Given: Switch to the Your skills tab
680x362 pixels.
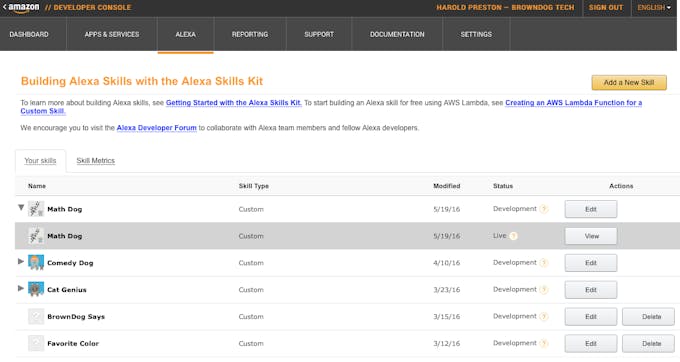Looking at the screenshot, I should 40,161.
